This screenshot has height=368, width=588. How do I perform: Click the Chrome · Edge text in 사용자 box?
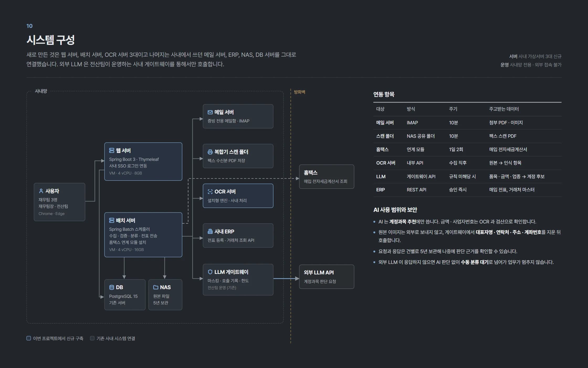(x=51, y=213)
